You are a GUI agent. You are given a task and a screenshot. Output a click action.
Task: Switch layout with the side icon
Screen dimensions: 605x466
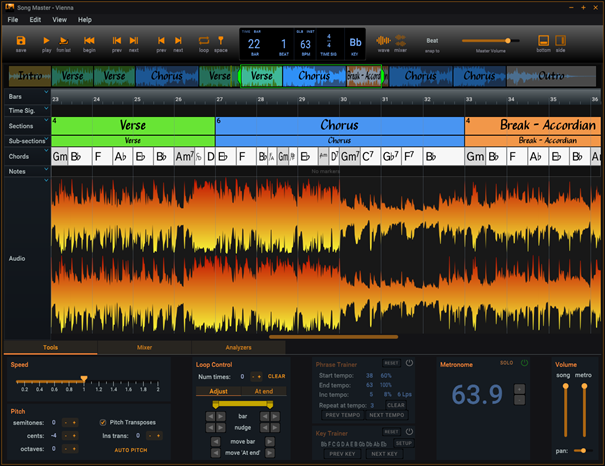point(560,40)
